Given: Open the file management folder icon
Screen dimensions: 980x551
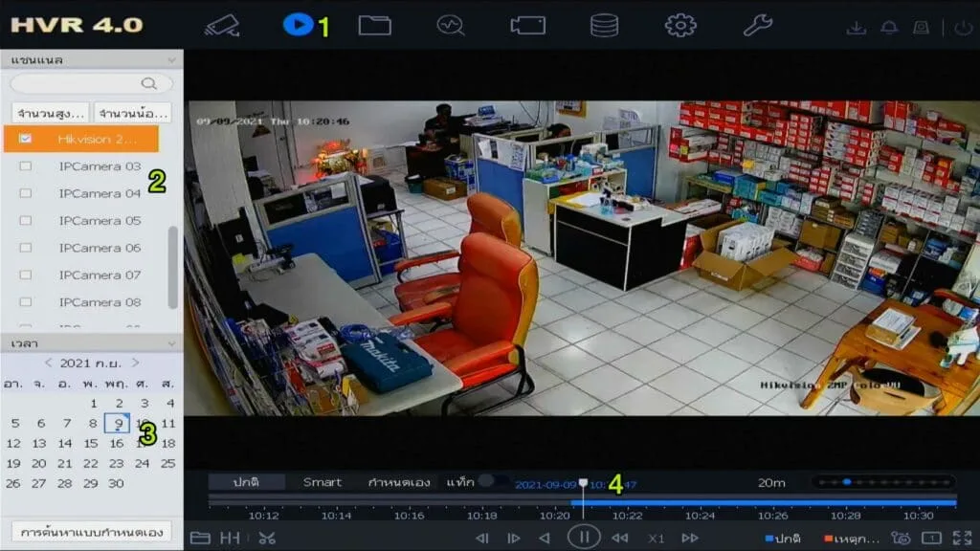Looking at the screenshot, I should 374,25.
